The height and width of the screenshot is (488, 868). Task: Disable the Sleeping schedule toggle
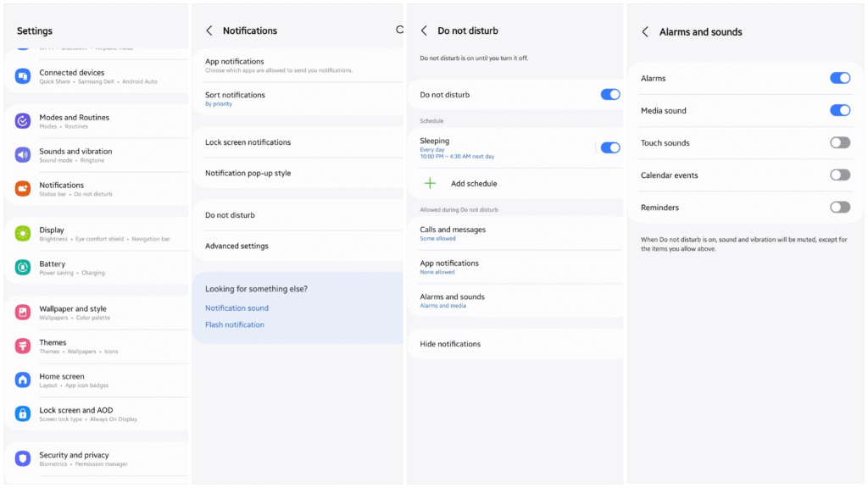click(x=609, y=147)
